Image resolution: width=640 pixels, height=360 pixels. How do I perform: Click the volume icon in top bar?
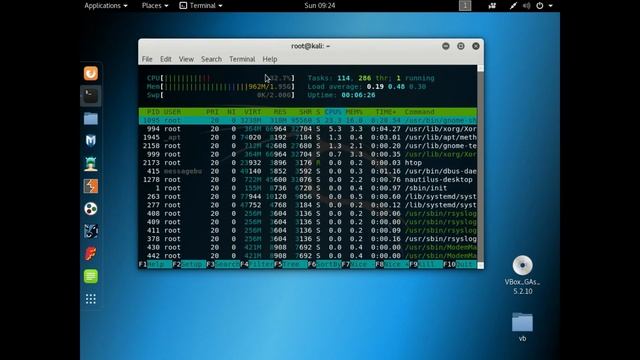pyautogui.click(x=527, y=6)
